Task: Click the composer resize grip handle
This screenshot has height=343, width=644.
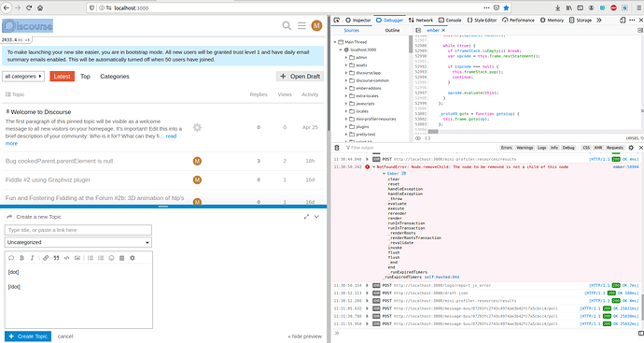Action: [163, 207]
